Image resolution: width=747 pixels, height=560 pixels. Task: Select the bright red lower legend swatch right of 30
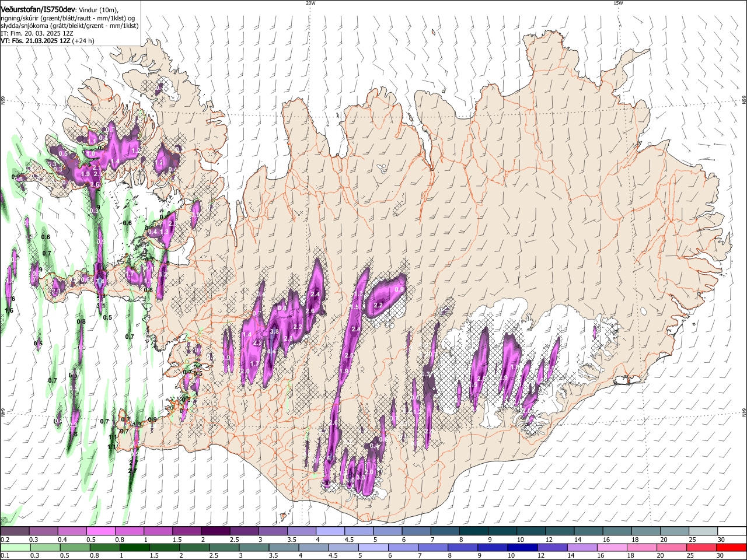[732, 547]
